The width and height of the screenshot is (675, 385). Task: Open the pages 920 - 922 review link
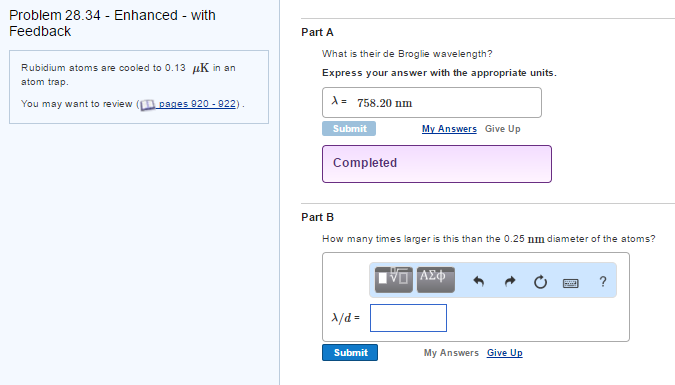(197, 104)
